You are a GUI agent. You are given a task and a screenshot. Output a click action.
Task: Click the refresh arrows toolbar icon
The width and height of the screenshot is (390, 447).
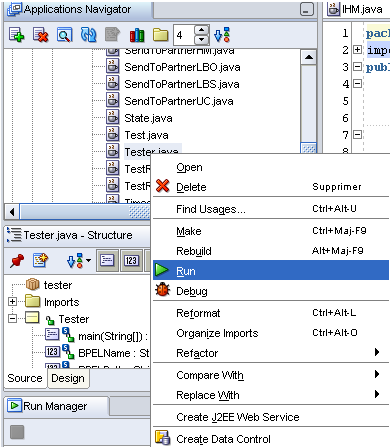[x=88, y=35]
